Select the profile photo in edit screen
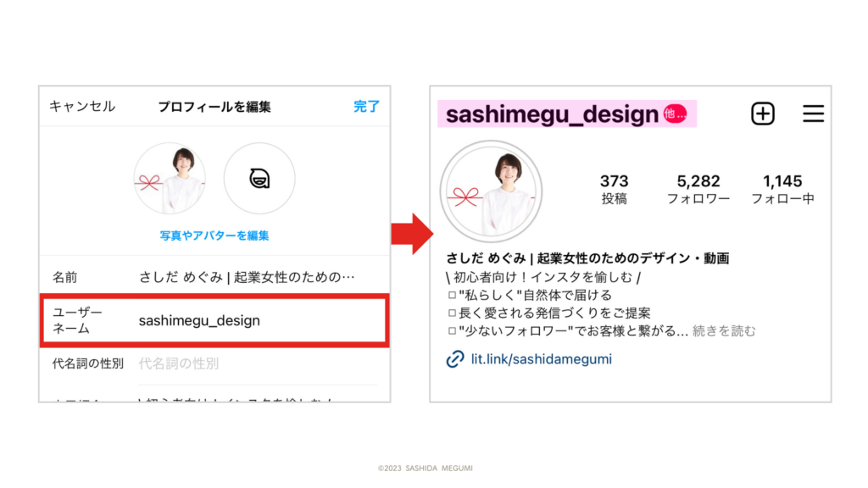Screen dimensions: 868x488 (x=170, y=178)
